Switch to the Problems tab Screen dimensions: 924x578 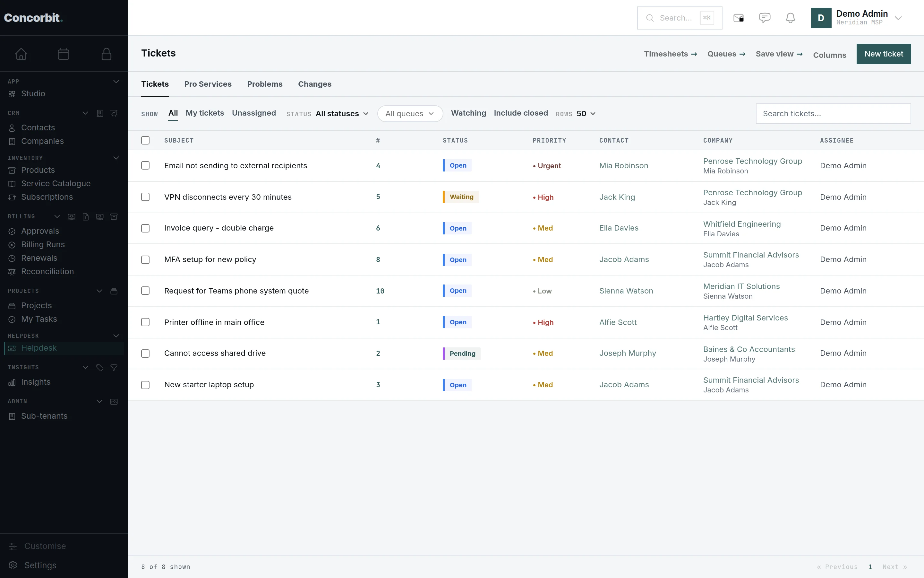265,84
